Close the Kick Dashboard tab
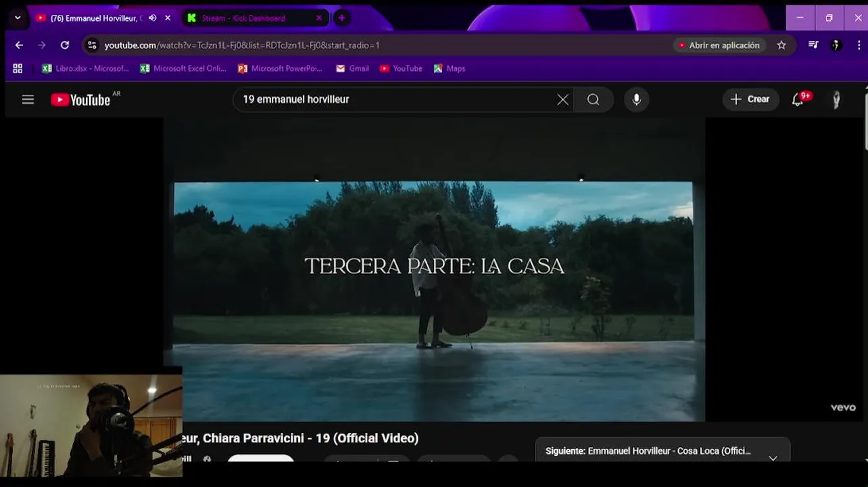The width and height of the screenshot is (868, 487). click(319, 18)
